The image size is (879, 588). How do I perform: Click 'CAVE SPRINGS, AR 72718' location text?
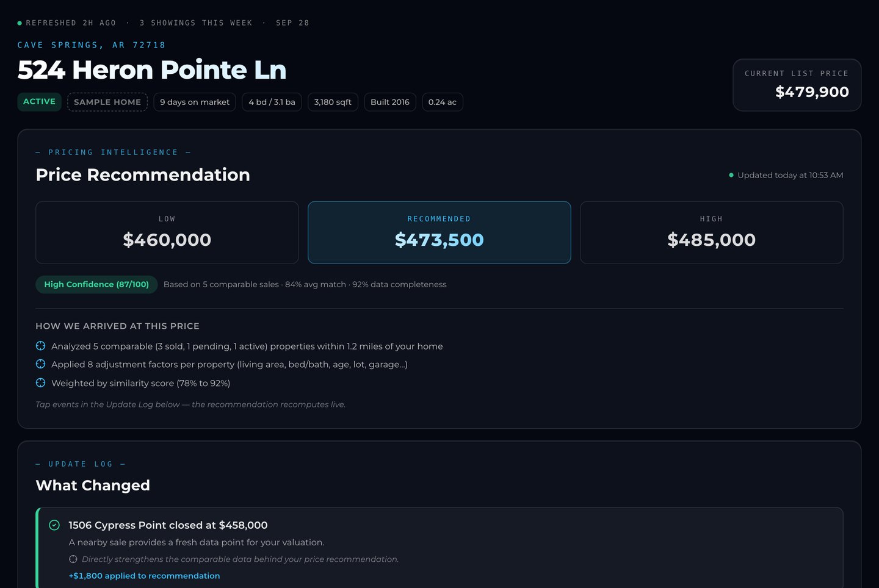tap(92, 45)
